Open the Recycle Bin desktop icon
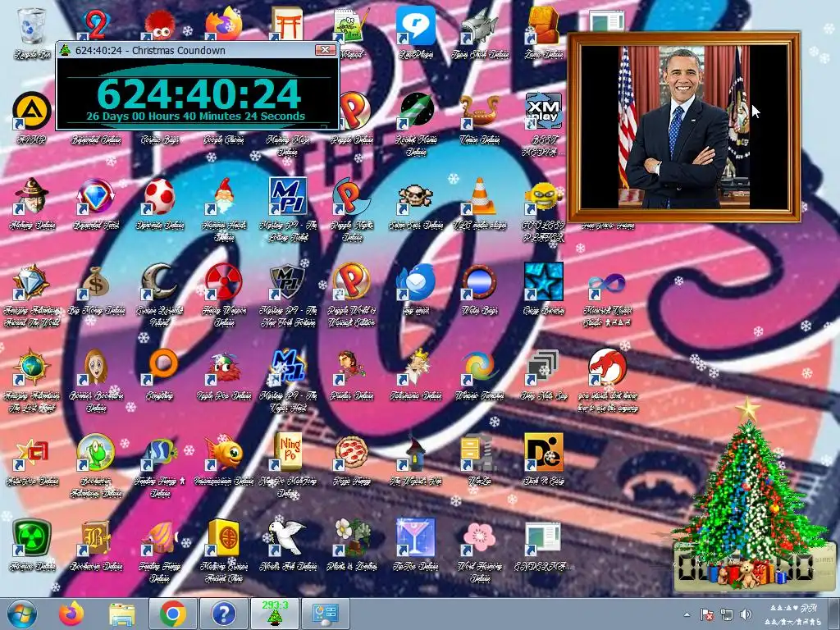This screenshot has height=630, width=840. [x=32, y=27]
